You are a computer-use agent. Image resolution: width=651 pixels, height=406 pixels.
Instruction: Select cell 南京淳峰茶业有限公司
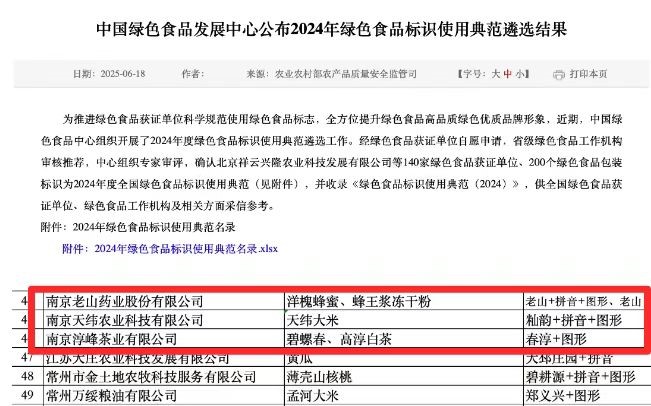tap(164, 339)
